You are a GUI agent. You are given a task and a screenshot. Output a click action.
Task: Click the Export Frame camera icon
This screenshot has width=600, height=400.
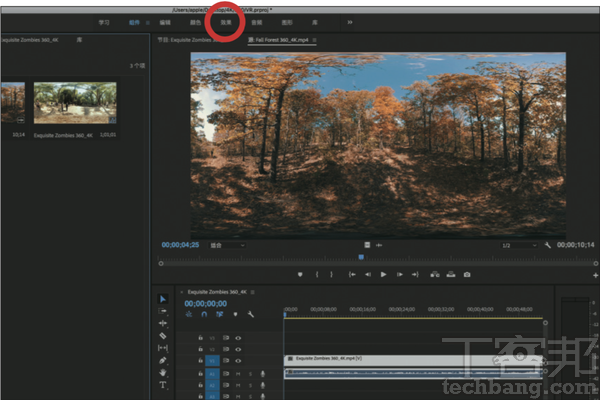point(467,274)
